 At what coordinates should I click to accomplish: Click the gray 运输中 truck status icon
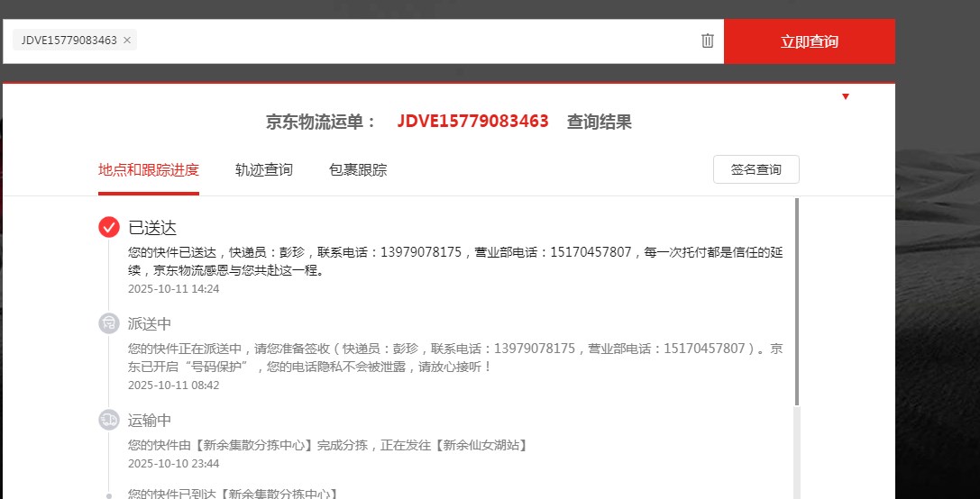109,420
